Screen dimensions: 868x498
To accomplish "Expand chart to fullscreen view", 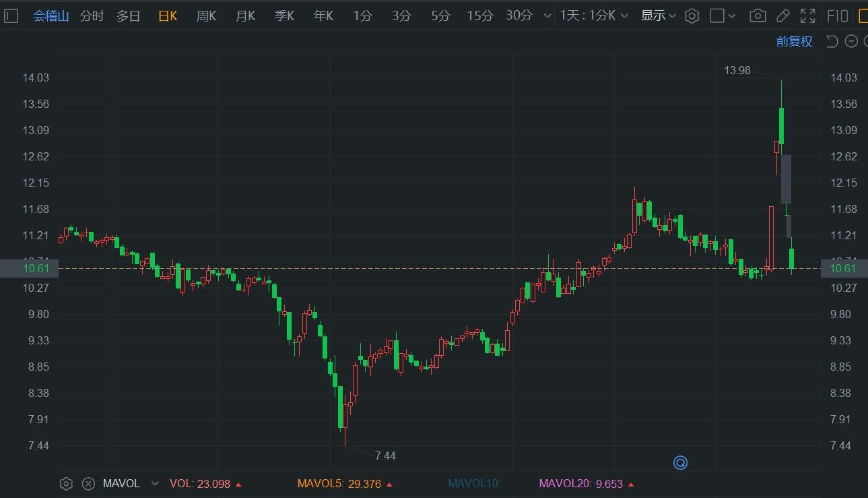I will (807, 15).
